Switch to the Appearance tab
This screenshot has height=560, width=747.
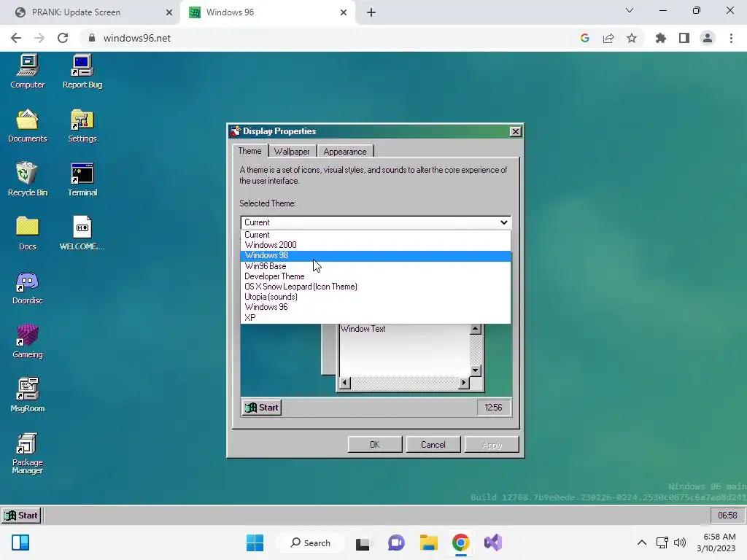(345, 152)
